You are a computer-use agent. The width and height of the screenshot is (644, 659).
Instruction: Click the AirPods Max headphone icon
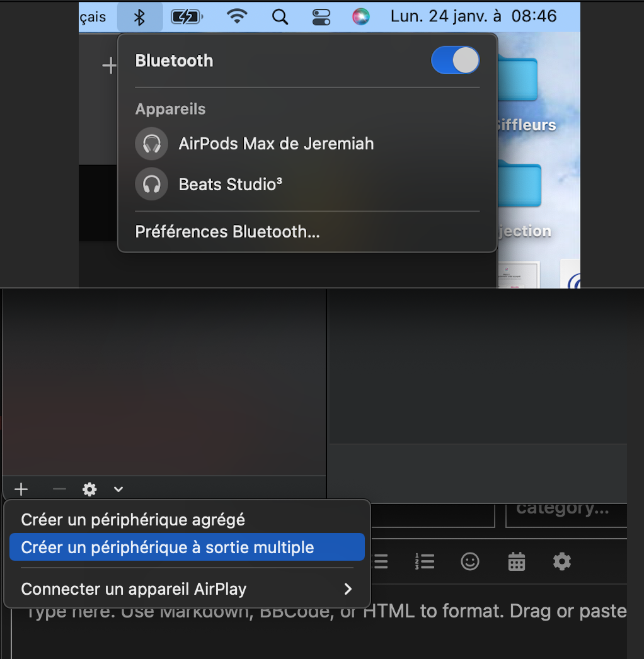click(x=151, y=144)
